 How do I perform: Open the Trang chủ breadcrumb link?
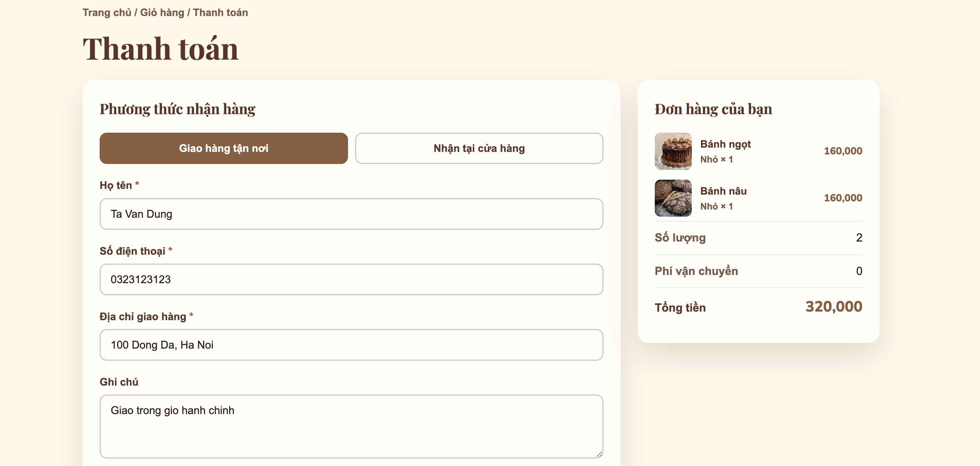point(107,12)
